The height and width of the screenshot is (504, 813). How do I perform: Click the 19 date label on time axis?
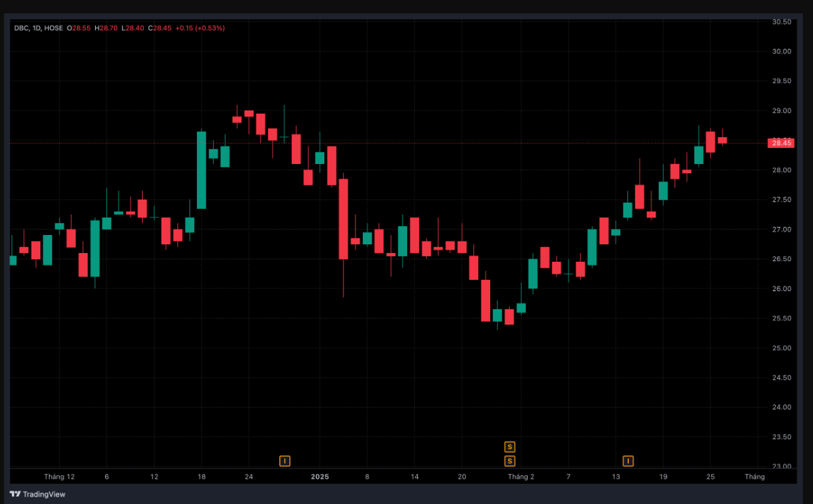(663, 477)
